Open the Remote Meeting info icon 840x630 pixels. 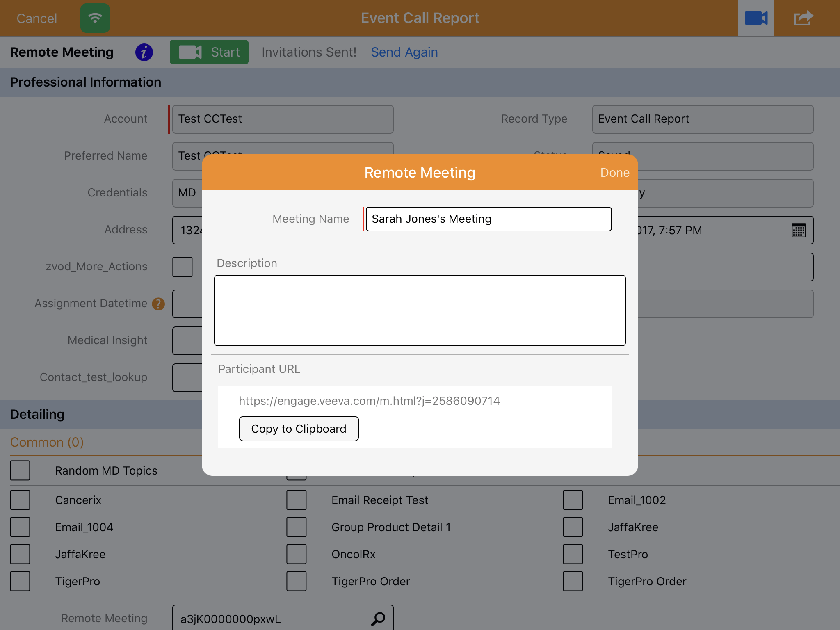(144, 52)
